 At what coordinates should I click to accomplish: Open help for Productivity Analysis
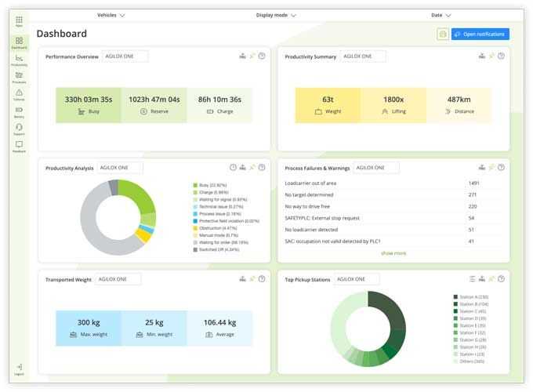click(x=262, y=167)
